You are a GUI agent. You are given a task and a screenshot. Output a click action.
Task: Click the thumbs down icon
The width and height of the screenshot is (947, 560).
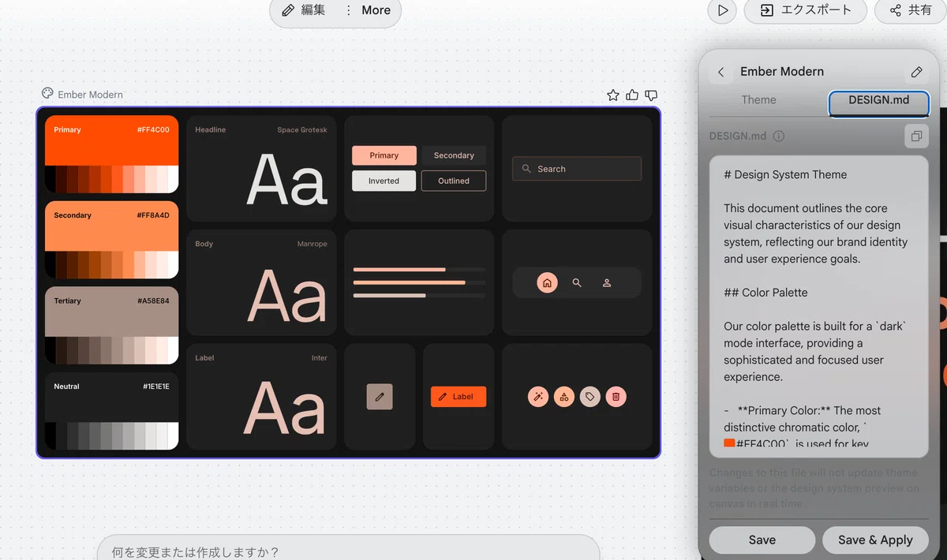pos(651,95)
